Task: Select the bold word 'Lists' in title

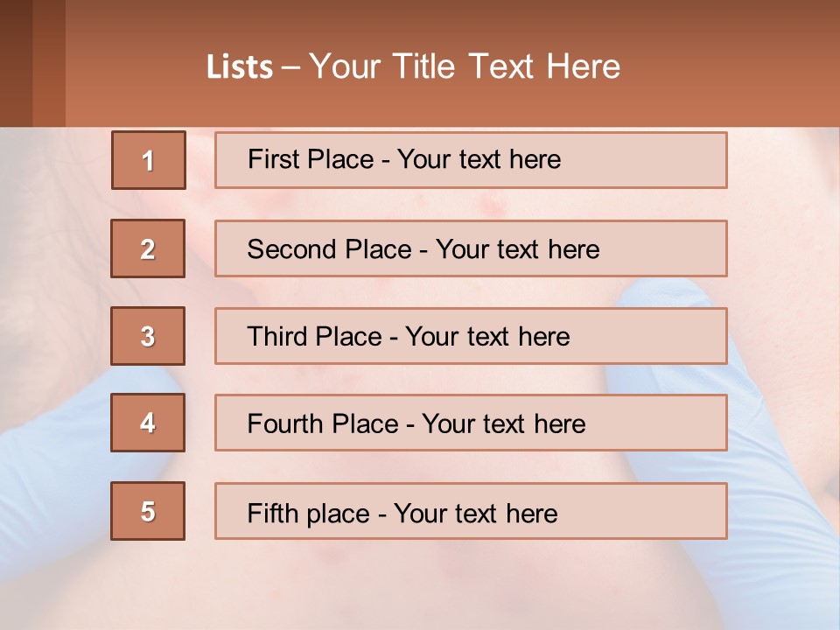Action: coord(239,67)
